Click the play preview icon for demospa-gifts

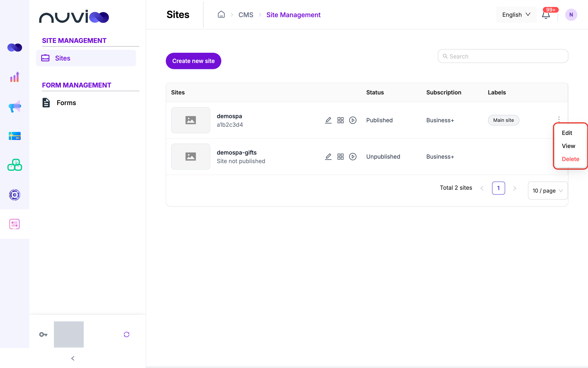[x=353, y=156]
